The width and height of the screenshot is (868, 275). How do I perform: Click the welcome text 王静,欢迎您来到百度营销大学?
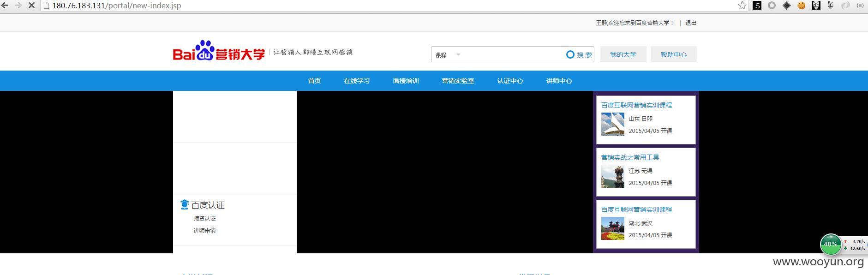(635, 23)
